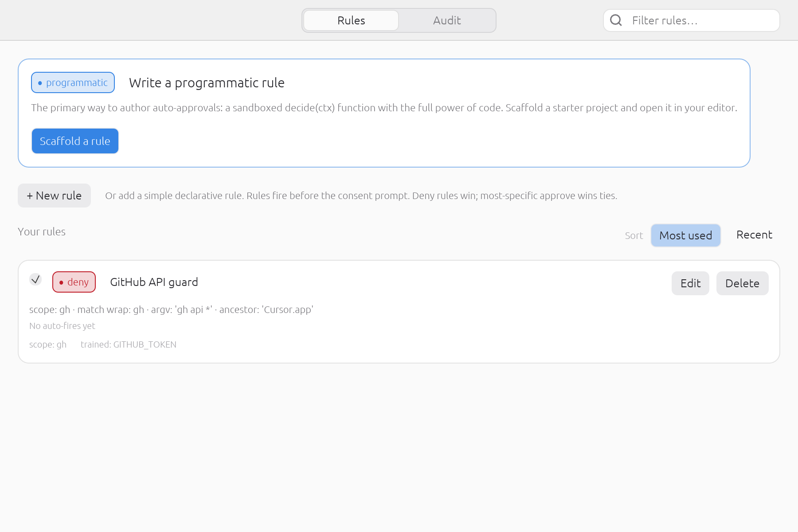This screenshot has width=798, height=532.
Task: Click the 'Write a programmatic rule' heading
Action: click(207, 83)
